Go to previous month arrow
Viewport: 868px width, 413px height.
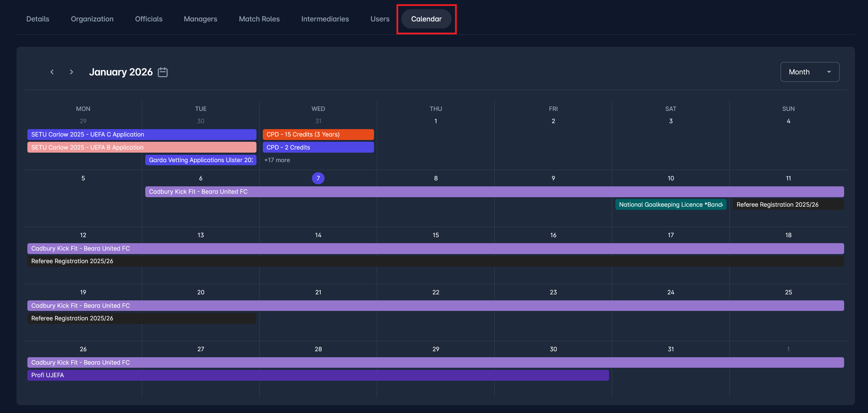click(52, 72)
